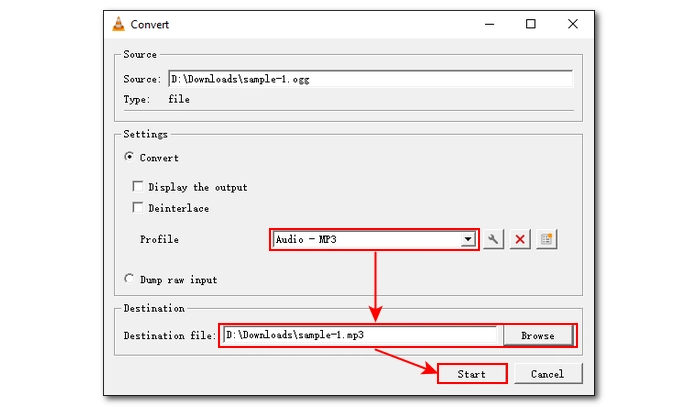Viewport: 700px width, 407px height.
Task: Click the Cancel button
Action: 548,374
